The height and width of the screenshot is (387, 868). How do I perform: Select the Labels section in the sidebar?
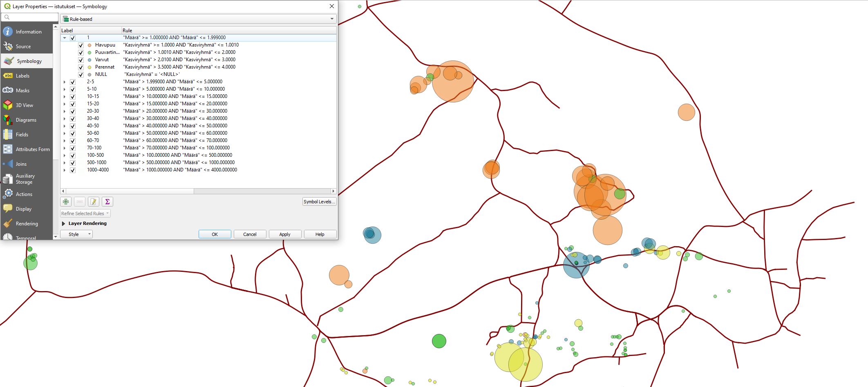22,76
